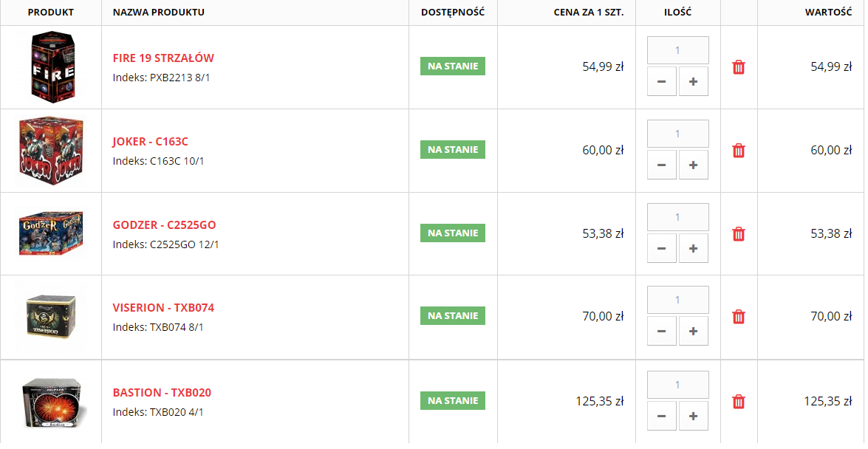
Task: Decrease BASTION - TXB020 quantity
Action: coord(661,416)
